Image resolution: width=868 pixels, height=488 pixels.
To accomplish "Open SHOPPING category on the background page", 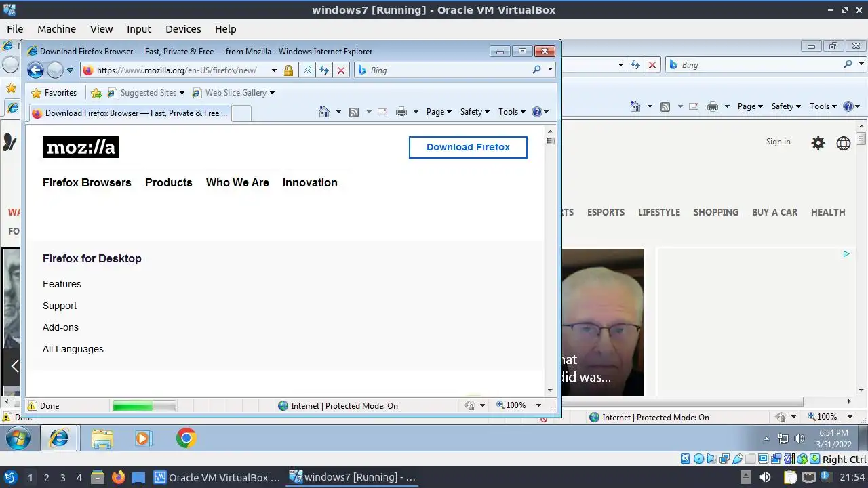I will (715, 212).
